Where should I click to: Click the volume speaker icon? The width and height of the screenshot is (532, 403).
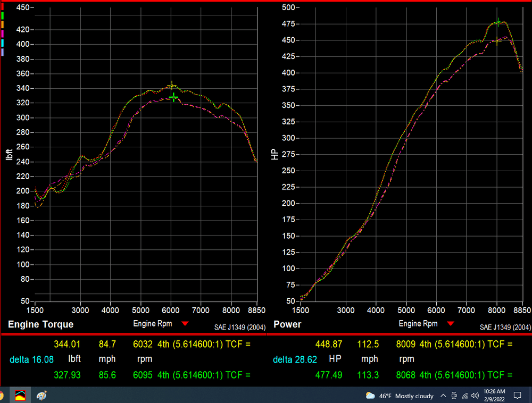pyautogui.click(x=475, y=396)
